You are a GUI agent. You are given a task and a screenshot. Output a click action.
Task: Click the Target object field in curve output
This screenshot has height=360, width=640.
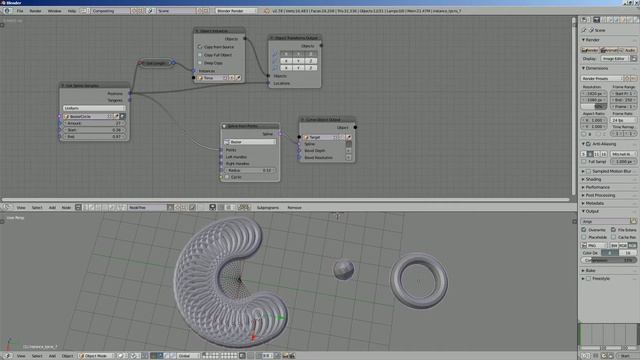pos(320,137)
